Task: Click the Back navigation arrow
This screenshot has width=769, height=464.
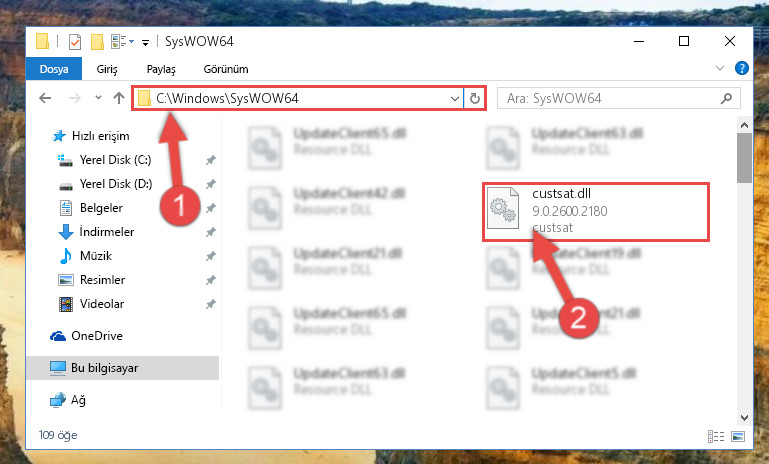Action: (x=45, y=99)
